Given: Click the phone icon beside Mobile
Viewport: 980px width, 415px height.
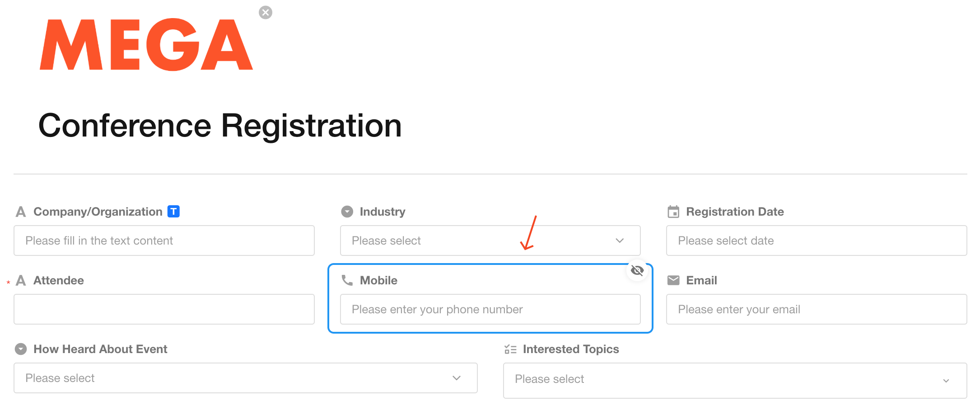Looking at the screenshot, I should [x=347, y=280].
